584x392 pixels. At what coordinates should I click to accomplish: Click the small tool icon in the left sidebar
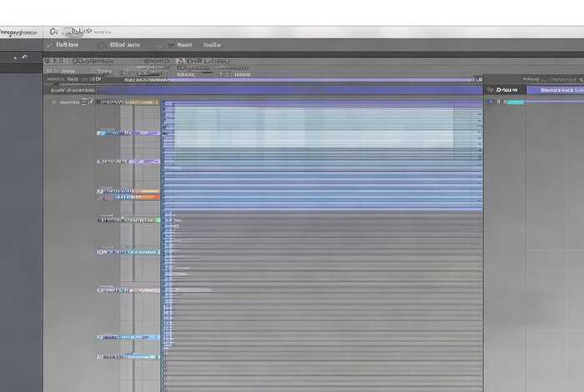pyautogui.click(x=24, y=58)
